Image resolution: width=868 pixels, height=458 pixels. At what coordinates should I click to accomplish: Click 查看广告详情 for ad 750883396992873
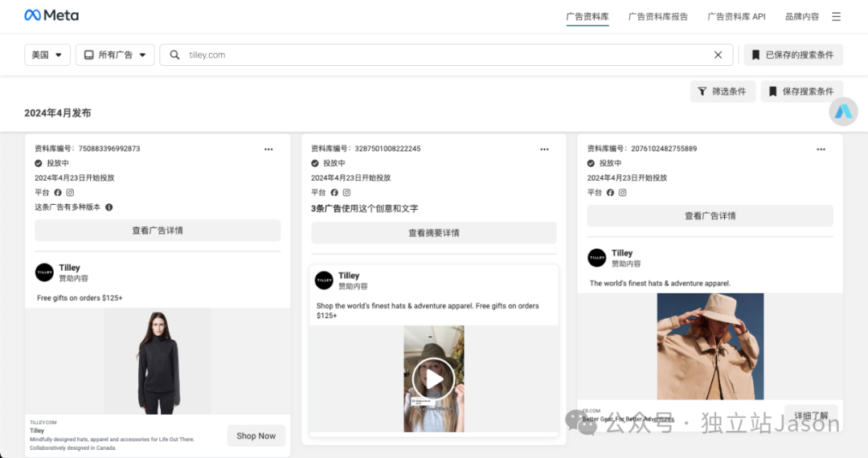158,231
